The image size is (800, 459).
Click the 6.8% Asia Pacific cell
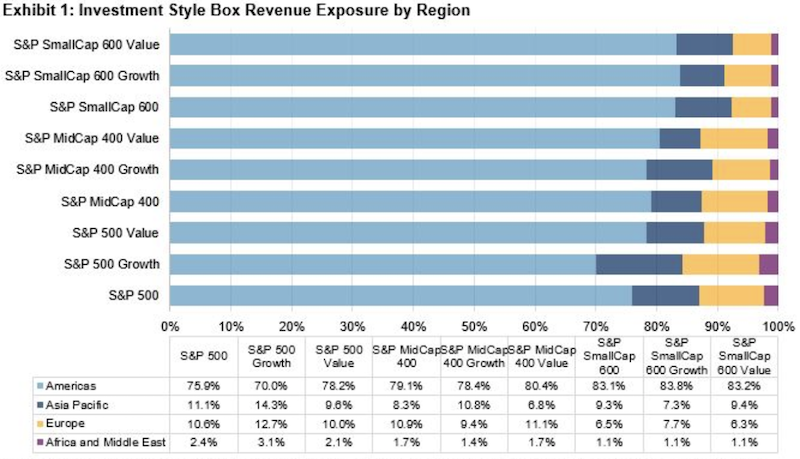[541, 405]
